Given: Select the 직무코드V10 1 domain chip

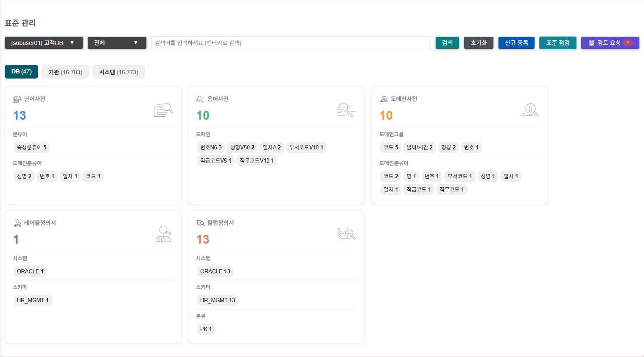Looking at the screenshot, I should pos(257,160).
